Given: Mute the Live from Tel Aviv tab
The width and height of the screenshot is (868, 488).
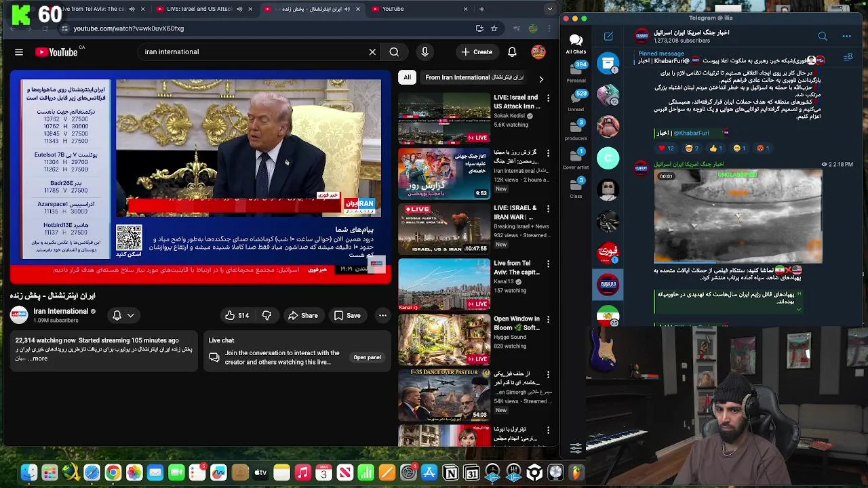Looking at the screenshot, I should tap(132, 9).
